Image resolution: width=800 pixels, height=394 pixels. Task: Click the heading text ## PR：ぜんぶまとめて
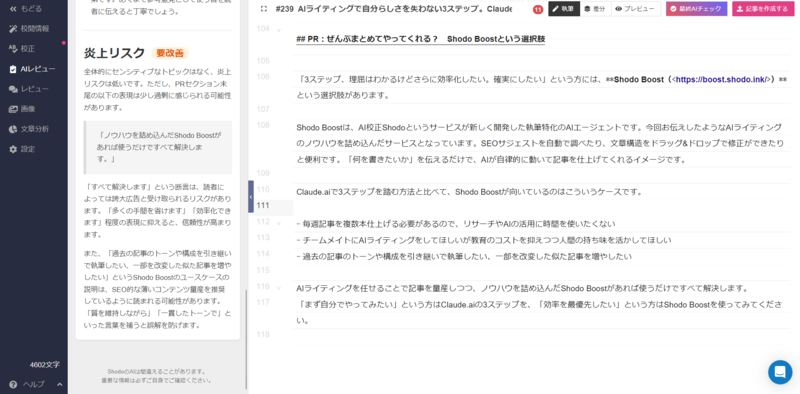(x=420, y=39)
